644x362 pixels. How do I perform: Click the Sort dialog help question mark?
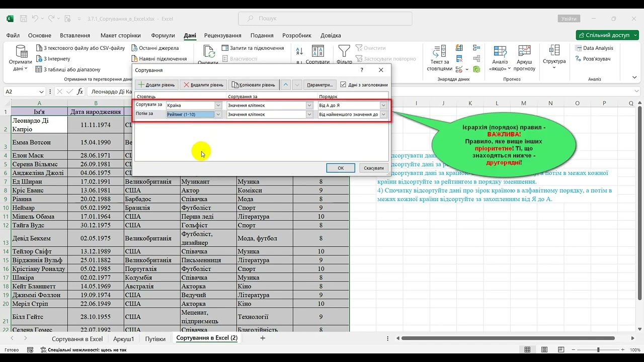coord(362,70)
